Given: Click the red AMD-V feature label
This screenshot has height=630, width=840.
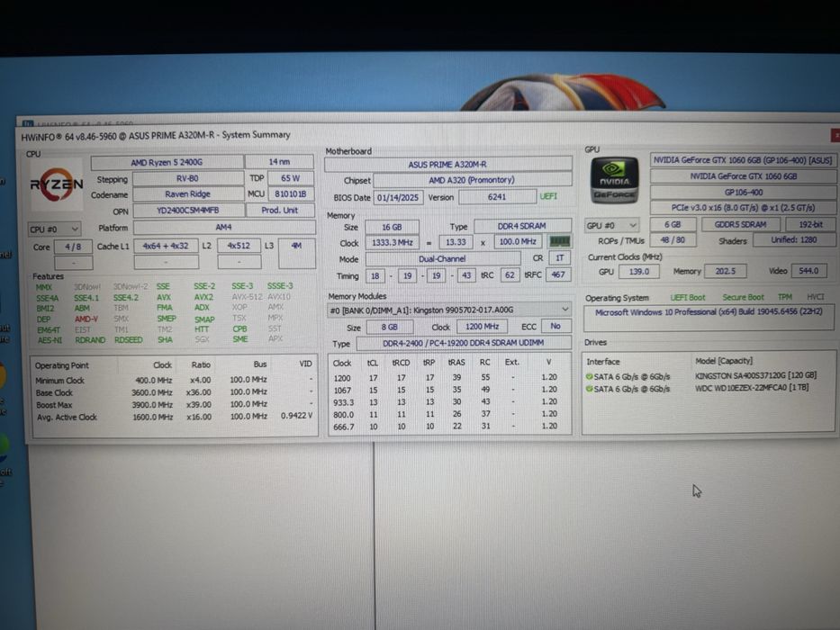Looking at the screenshot, I should click(86, 319).
